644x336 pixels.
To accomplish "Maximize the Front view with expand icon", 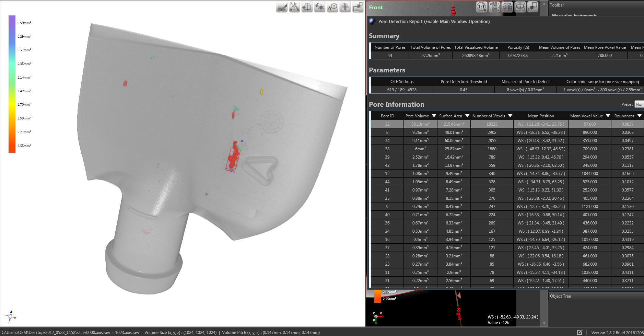I will tap(532, 7).
